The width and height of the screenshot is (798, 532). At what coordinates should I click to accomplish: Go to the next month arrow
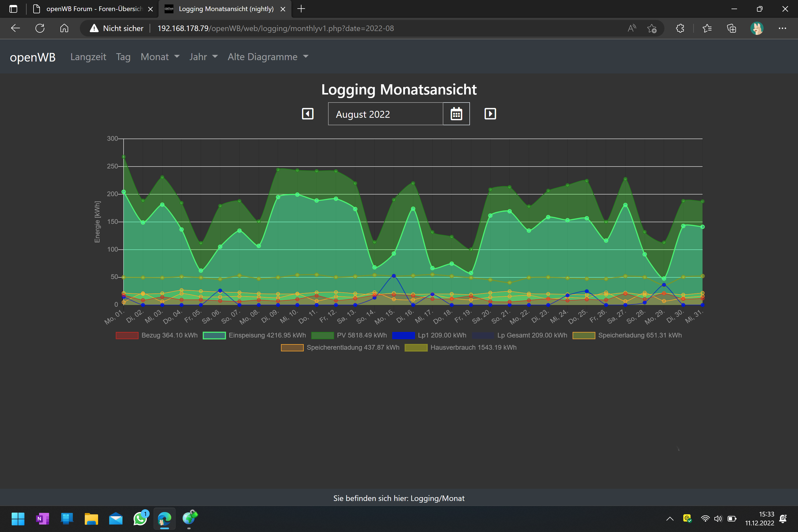tap(490, 114)
